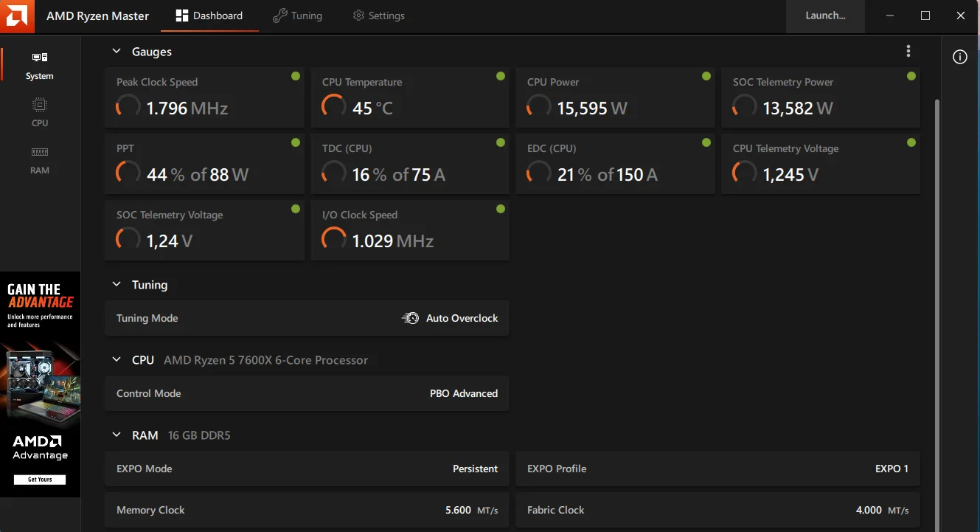Click Get Yours in AMD Advantage ad

(41, 480)
